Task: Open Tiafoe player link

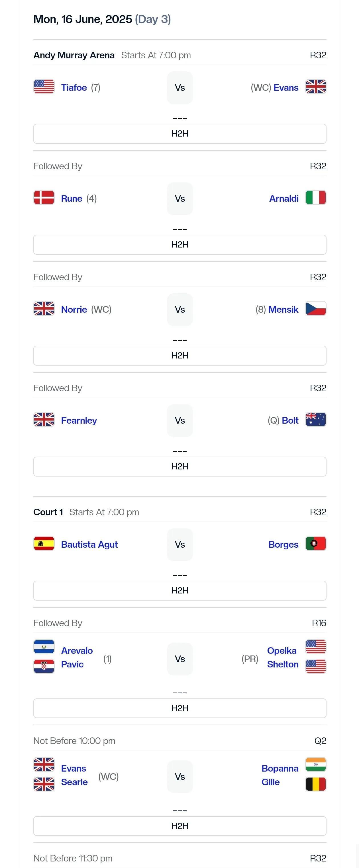Action: click(x=74, y=88)
